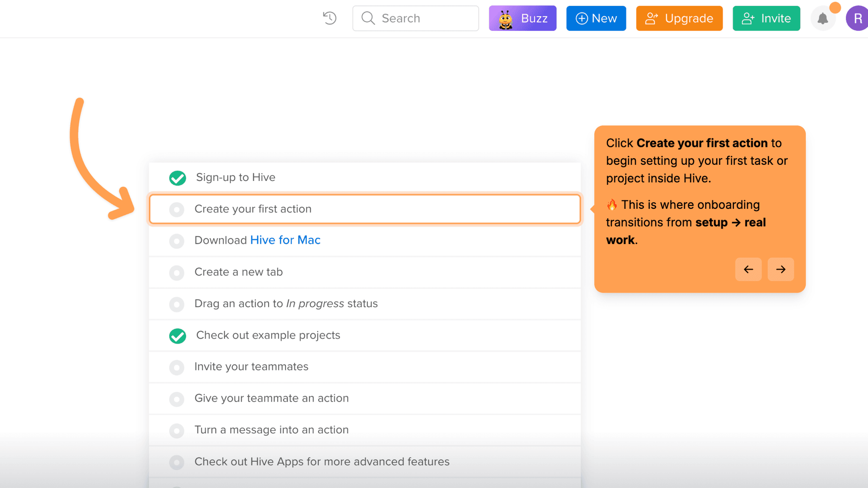868x488 pixels.
Task: Select 'Turn a message into an action'
Action: (x=271, y=430)
